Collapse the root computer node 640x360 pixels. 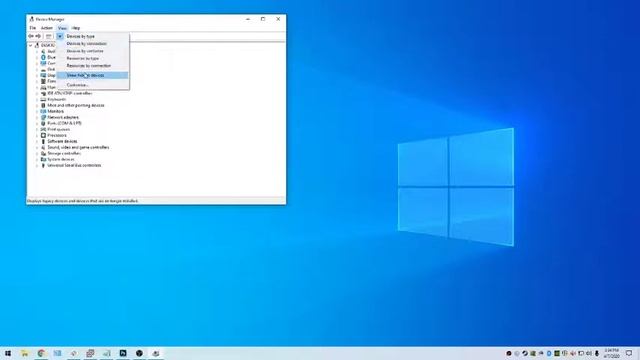[31, 45]
